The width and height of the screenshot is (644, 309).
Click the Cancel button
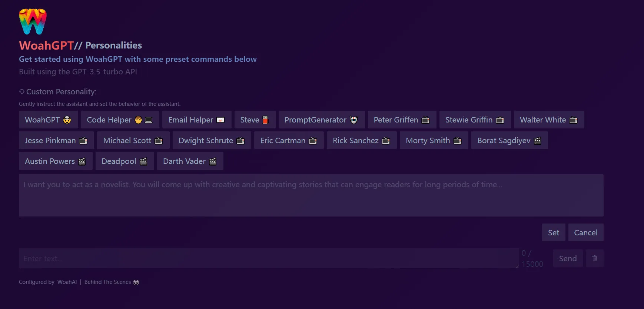pyautogui.click(x=586, y=232)
